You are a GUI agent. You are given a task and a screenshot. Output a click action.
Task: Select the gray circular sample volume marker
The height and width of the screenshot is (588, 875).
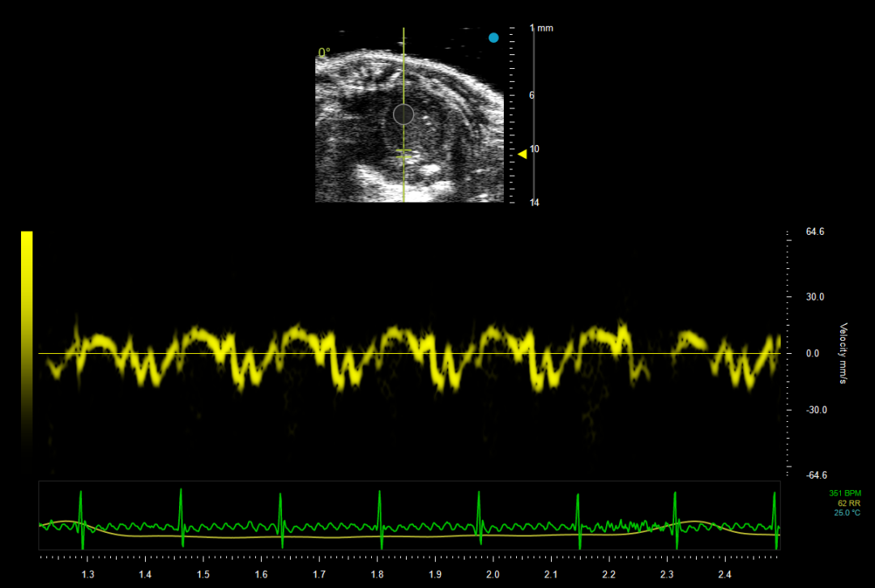pos(403,114)
